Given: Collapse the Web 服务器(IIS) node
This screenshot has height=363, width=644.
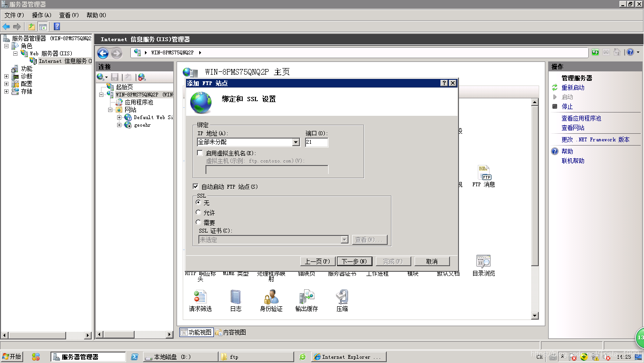Looking at the screenshot, I should pyautogui.click(x=16, y=53).
